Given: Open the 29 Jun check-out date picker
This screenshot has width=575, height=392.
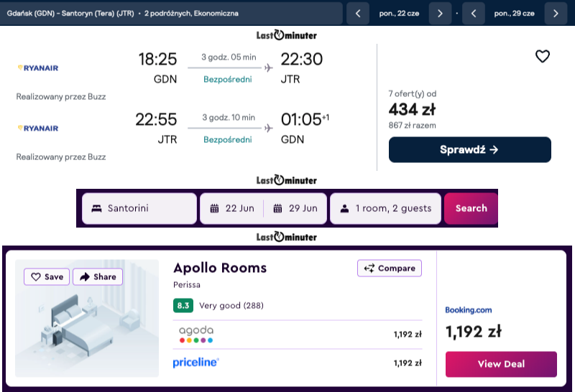Looking at the screenshot, I should point(295,208).
